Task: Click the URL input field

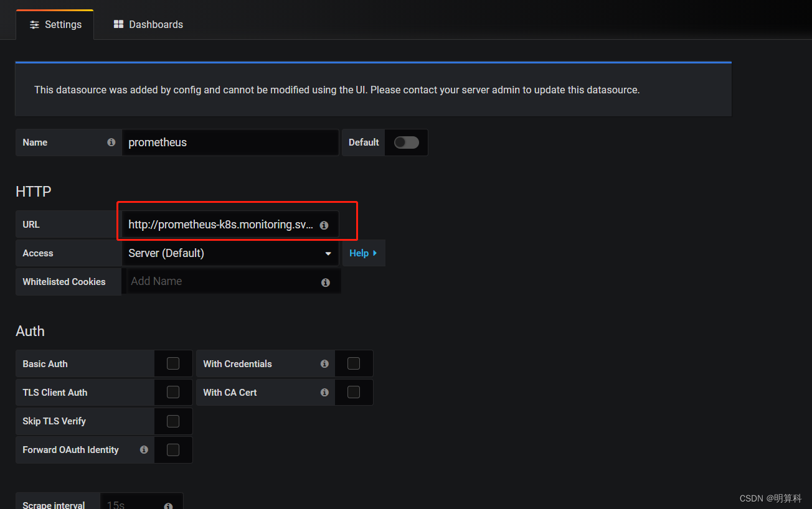Action: tap(230, 225)
